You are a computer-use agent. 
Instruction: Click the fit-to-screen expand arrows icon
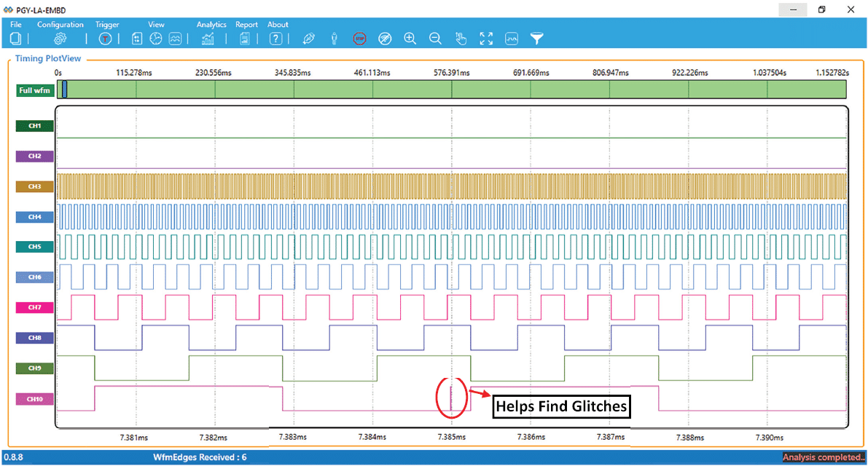click(486, 39)
